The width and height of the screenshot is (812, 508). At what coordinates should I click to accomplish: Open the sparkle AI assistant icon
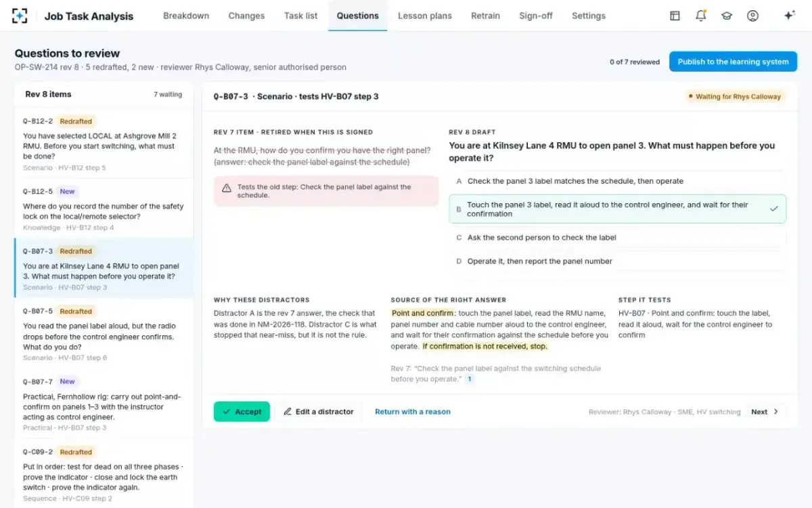(789, 16)
